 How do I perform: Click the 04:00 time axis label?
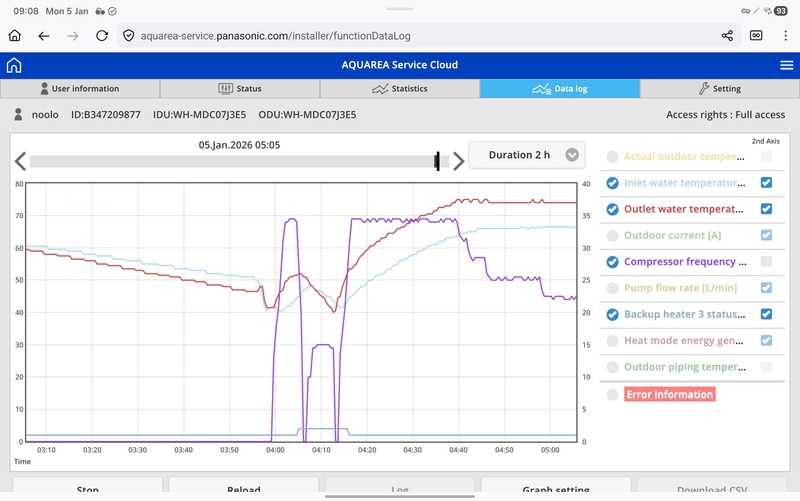pos(275,450)
